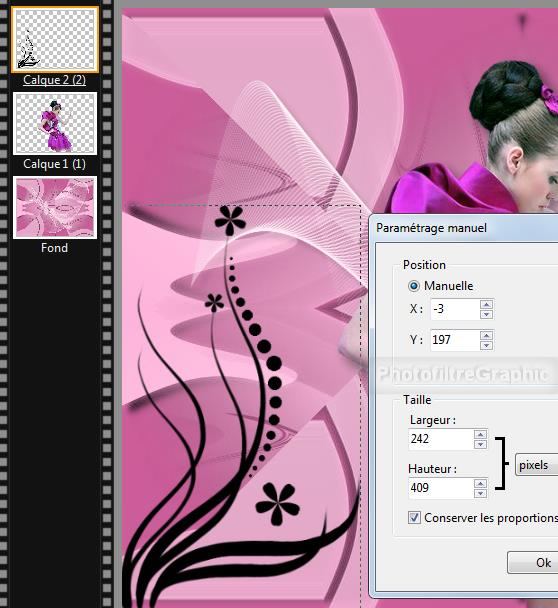Image resolution: width=558 pixels, height=608 pixels.
Task: Decrease the Y position value
Action: point(486,345)
